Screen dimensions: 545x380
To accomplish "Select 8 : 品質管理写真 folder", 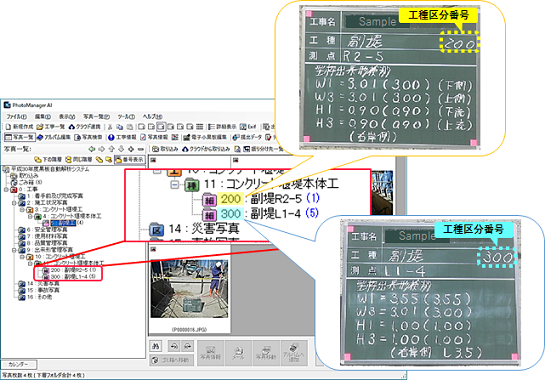I will click(x=43, y=243).
